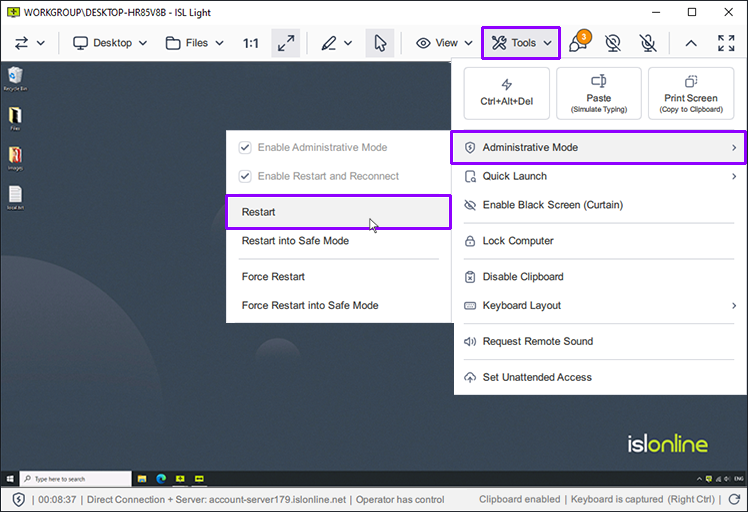Click the remote Windows search box

click(75, 479)
